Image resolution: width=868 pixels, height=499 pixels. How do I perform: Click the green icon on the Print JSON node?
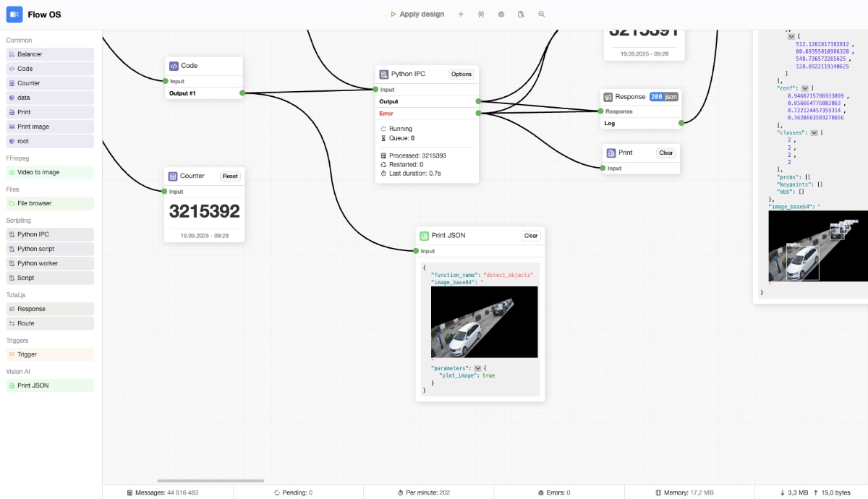click(423, 235)
